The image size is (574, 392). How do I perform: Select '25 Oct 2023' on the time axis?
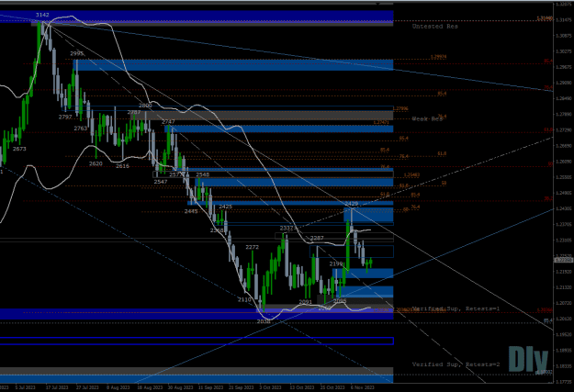pyautogui.click(x=332, y=387)
